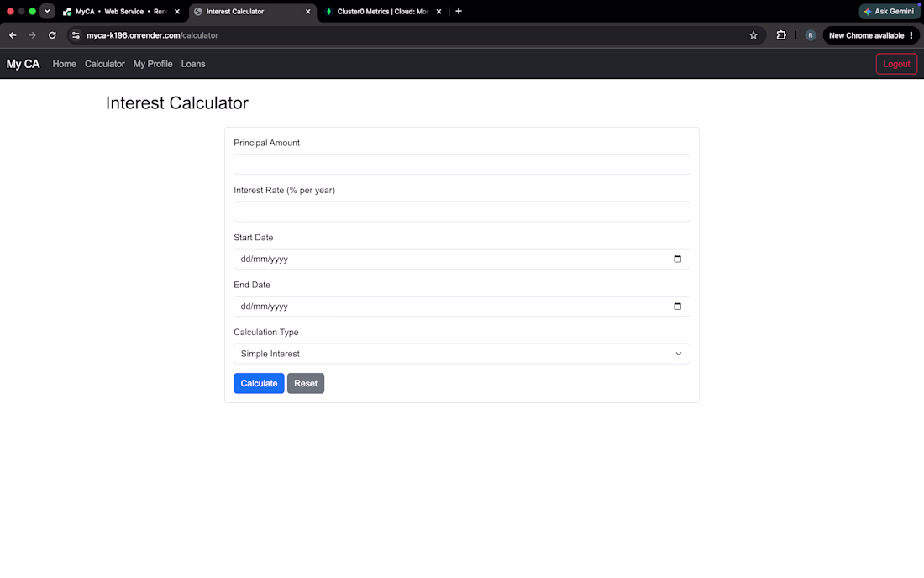Click New Chrome available button
Viewport: 924px width, 578px height.
tap(866, 35)
